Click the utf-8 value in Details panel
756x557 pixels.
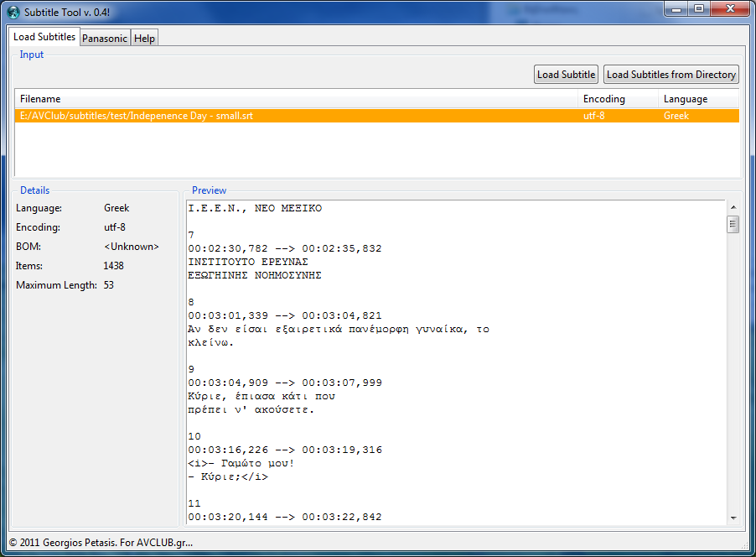point(115,227)
